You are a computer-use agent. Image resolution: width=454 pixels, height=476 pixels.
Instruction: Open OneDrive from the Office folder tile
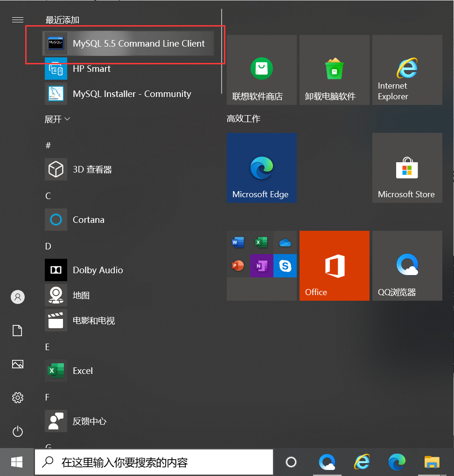285,242
